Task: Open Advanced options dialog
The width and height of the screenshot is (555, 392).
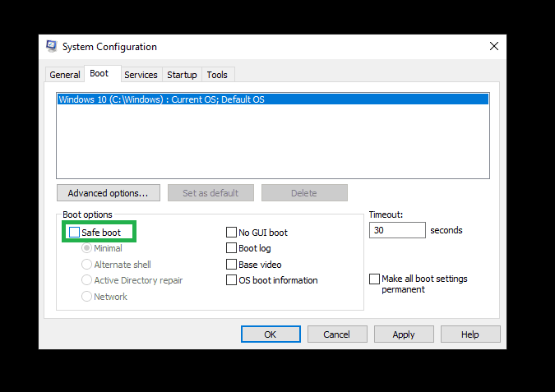Action: [109, 193]
